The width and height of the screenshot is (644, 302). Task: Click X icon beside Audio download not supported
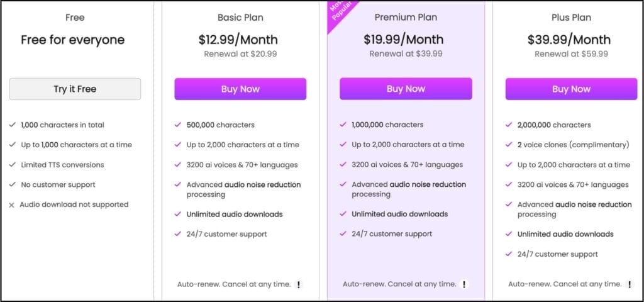click(x=11, y=205)
